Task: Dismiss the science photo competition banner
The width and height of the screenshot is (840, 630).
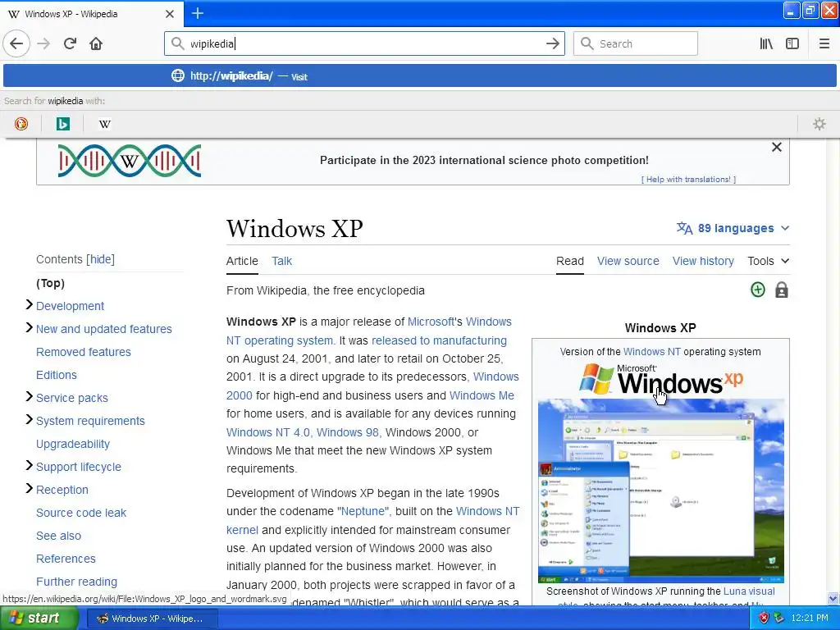Action: tap(777, 148)
